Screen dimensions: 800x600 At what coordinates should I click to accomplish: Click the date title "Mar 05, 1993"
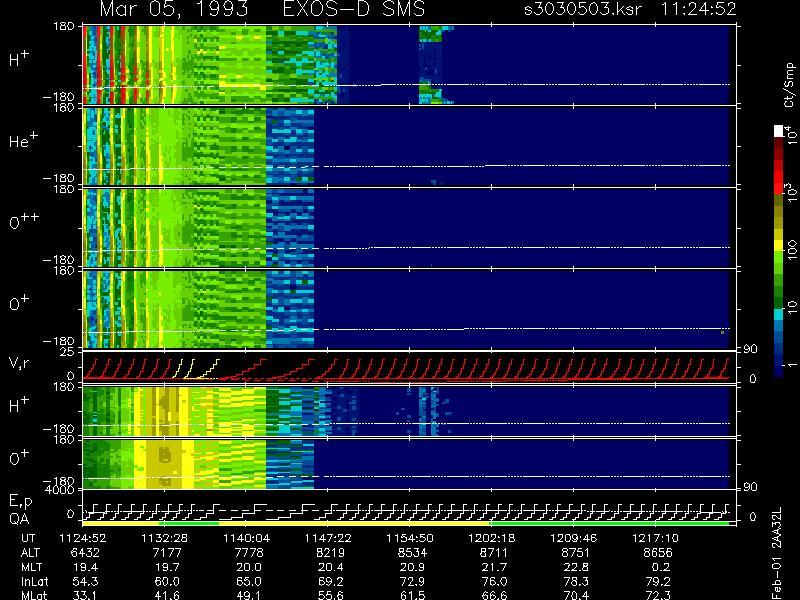(x=174, y=9)
